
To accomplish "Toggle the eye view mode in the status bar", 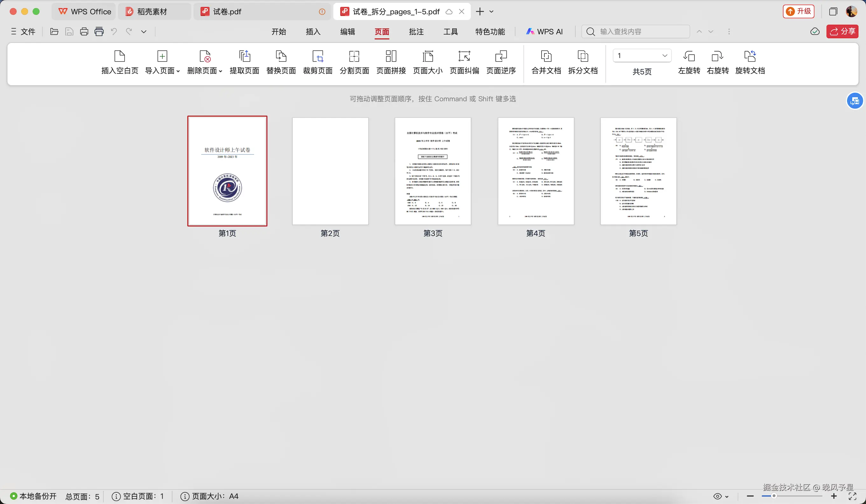I will click(717, 496).
